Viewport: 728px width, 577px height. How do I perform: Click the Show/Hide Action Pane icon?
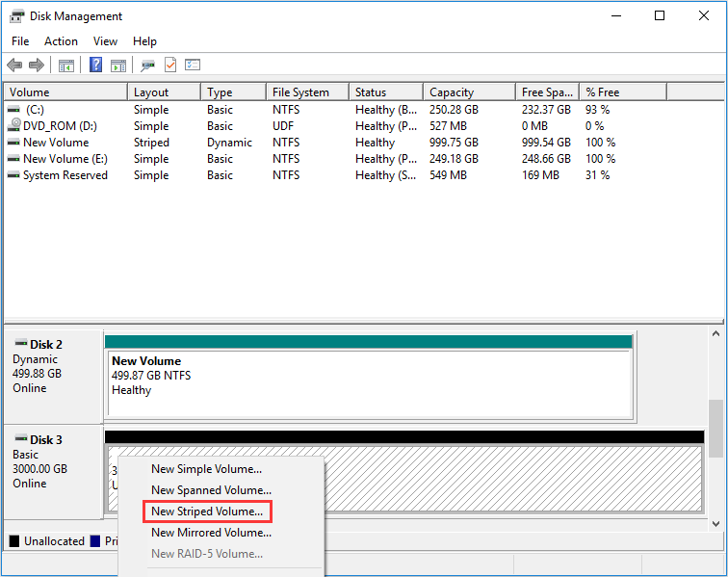pyautogui.click(x=118, y=65)
